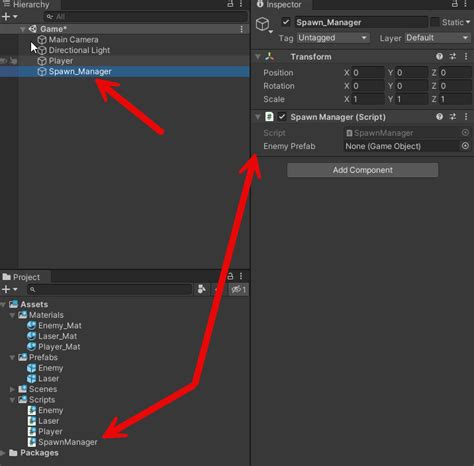Image resolution: width=474 pixels, height=466 pixels.
Task: Click Search by Type icon in Project
Action: tap(202, 289)
